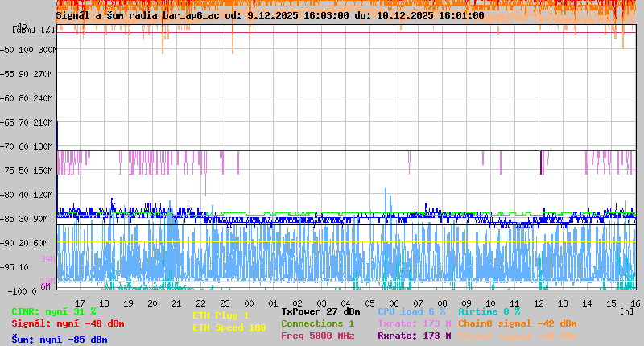Select the '180M' y-axis label

point(43,146)
